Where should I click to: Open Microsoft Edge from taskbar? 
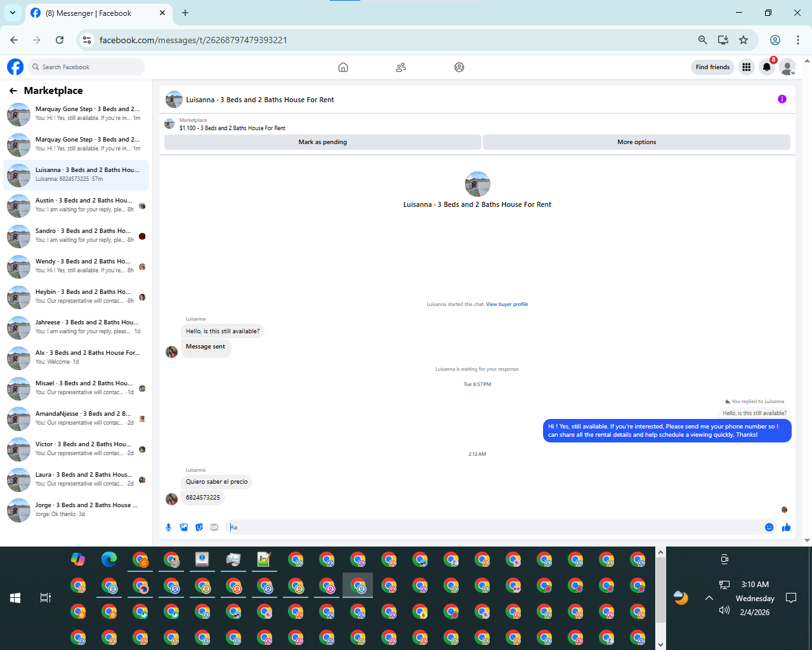pos(109,559)
